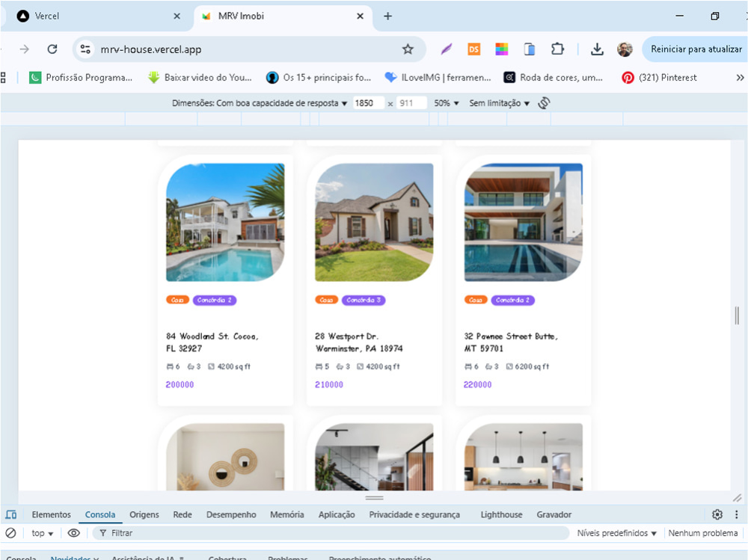The image size is (748, 560).
Task: Click the Concórdia 2 tag on 32 Pawnee card
Action: pyautogui.click(x=513, y=300)
